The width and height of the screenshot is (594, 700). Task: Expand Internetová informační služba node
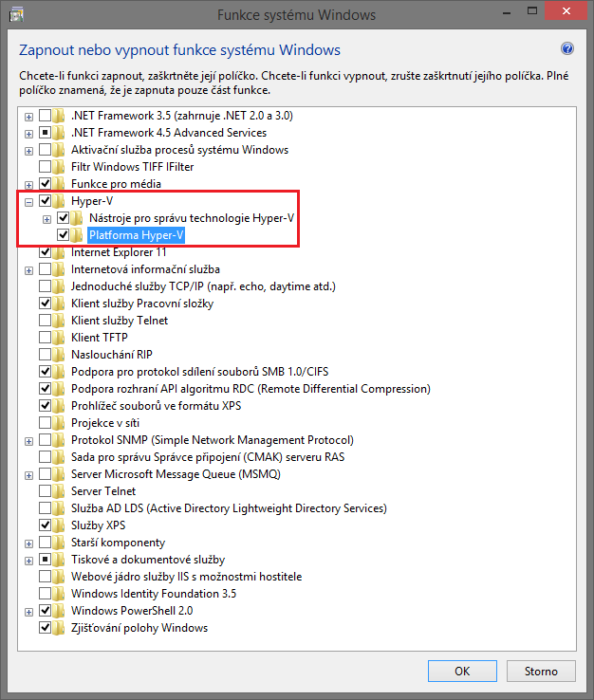click(x=29, y=269)
